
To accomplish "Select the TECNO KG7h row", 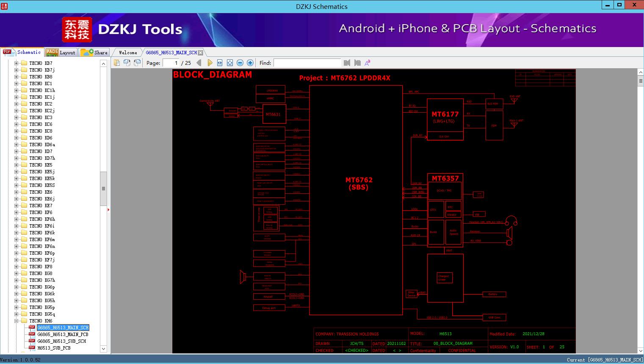I will coord(42,280).
